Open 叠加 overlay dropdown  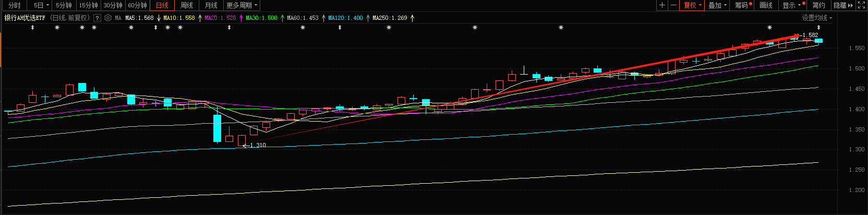click(717, 5)
